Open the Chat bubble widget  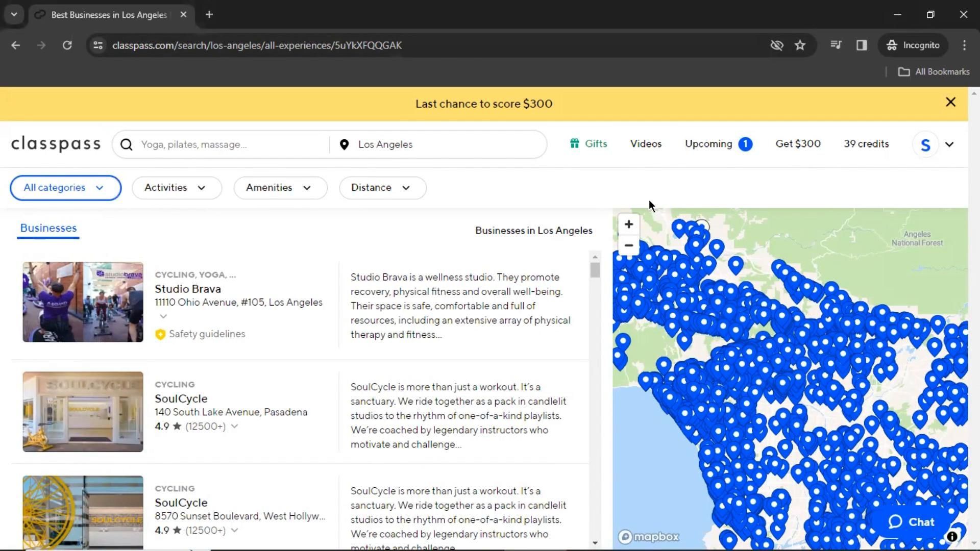(x=911, y=522)
